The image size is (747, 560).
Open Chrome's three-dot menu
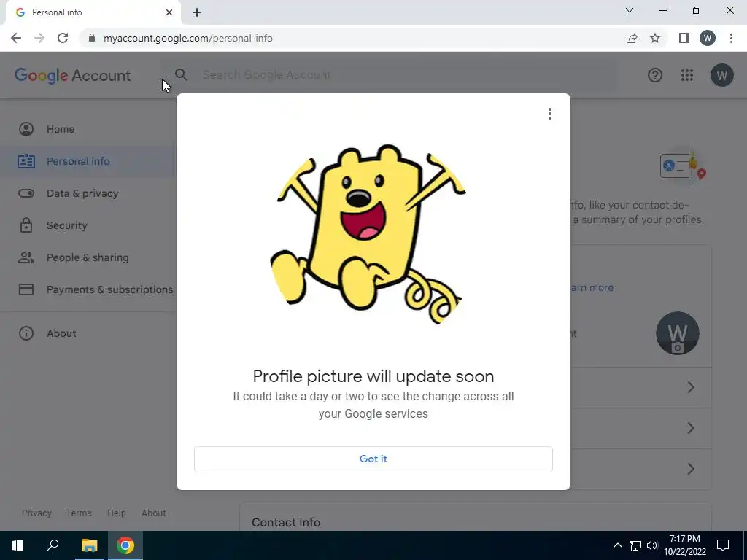731,38
